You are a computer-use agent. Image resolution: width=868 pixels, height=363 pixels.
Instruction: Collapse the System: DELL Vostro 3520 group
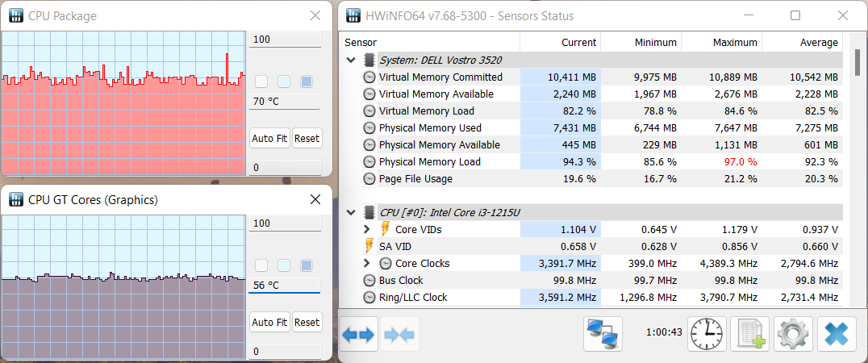(x=351, y=60)
